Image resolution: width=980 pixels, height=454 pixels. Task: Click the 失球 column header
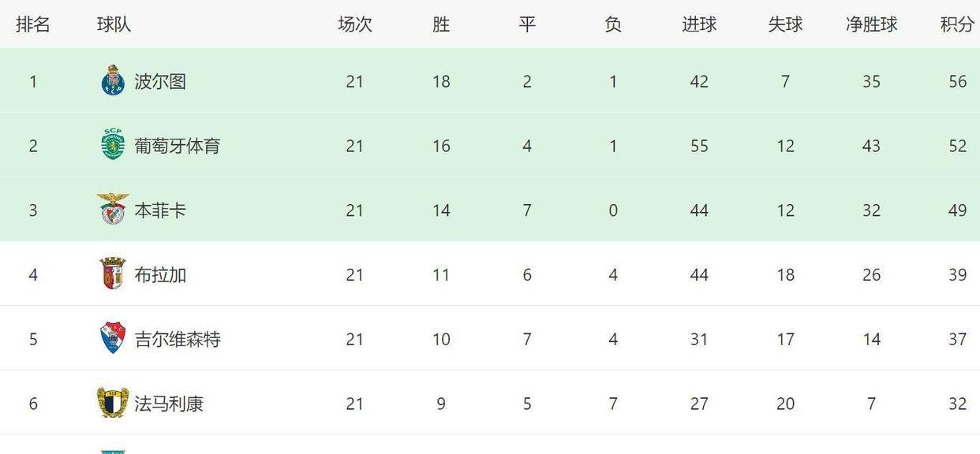point(785,24)
